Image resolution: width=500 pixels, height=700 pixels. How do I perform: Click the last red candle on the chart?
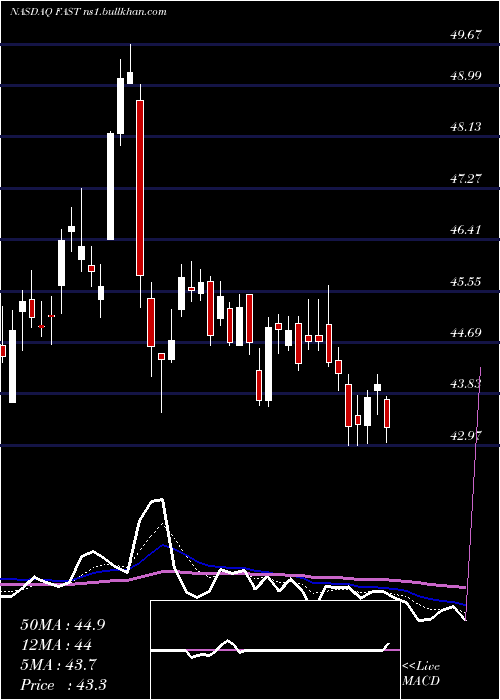pyautogui.click(x=387, y=413)
